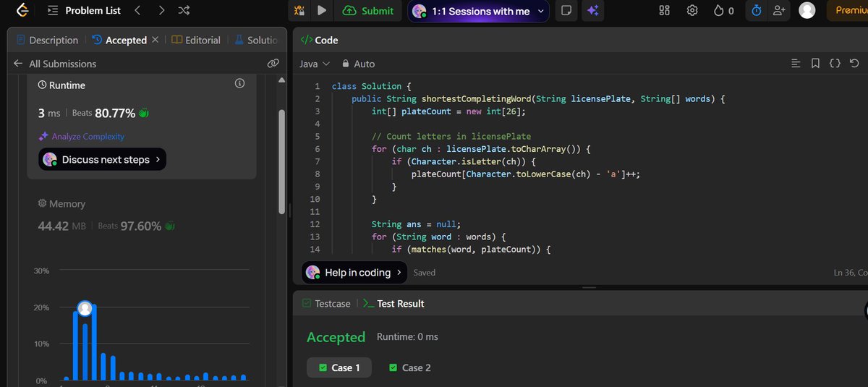868x387 pixels.
Task: Click the Runtime 3 ms value
Action: click(50, 113)
